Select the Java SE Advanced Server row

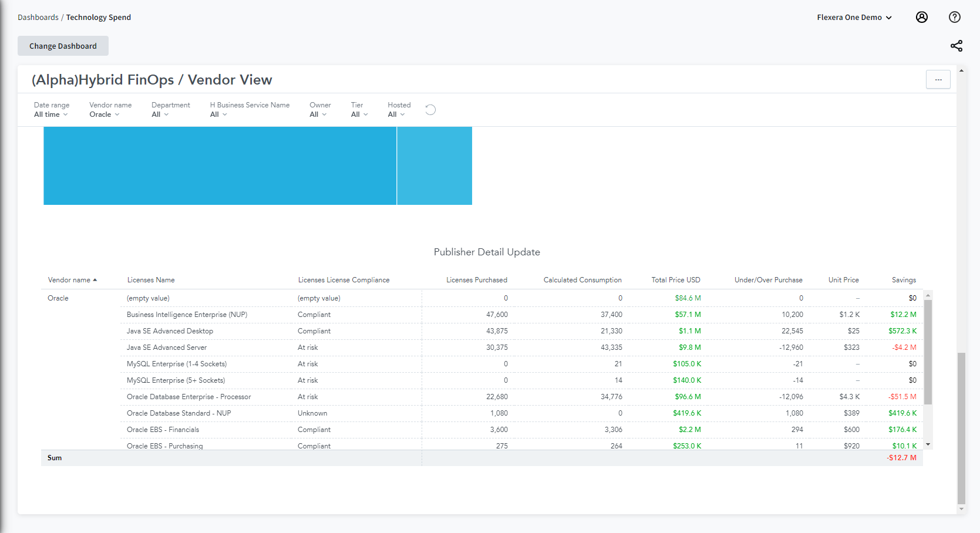(x=167, y=348)
